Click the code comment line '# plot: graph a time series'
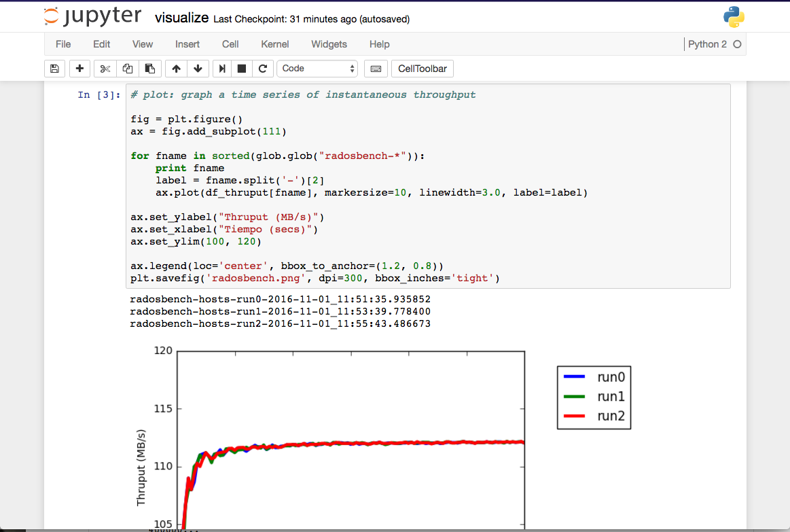Screen dimensions: 790x532 304,94
